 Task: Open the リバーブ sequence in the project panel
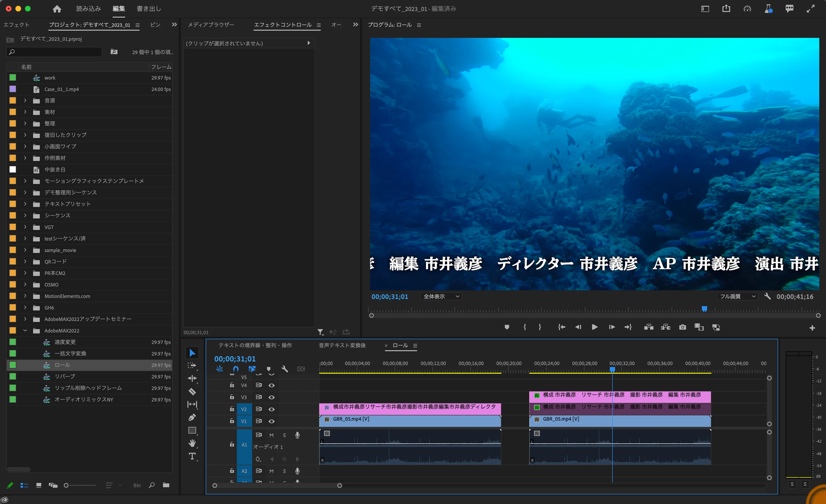[x=65, y=376]
